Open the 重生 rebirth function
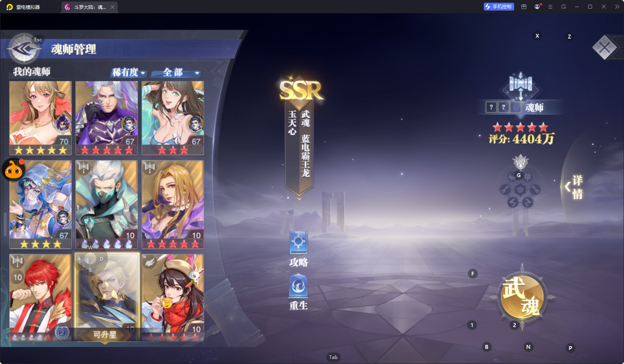The image size is (624, 364). tap(299, 292)
